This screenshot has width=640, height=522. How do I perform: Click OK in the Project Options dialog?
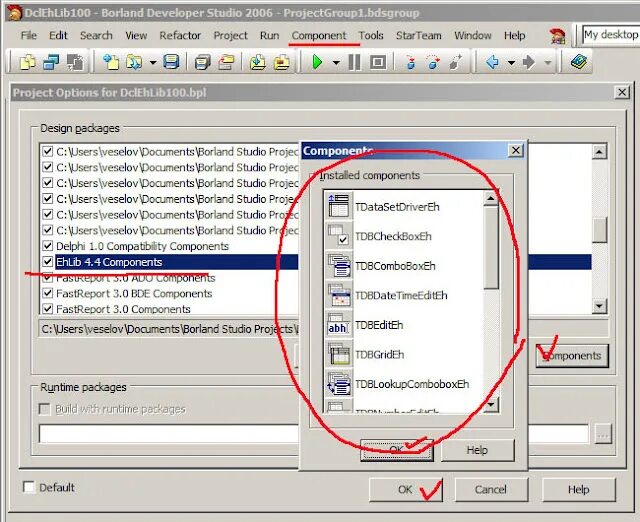coord(405,489)
